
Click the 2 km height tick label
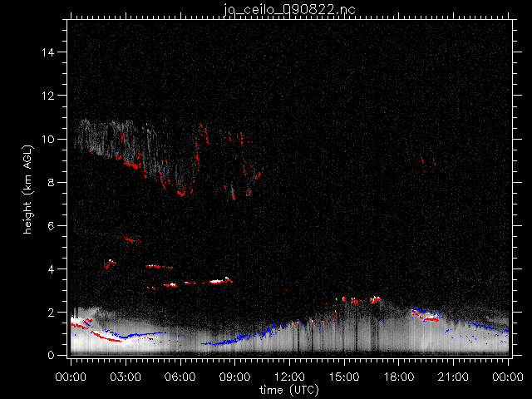pos(56,312)
